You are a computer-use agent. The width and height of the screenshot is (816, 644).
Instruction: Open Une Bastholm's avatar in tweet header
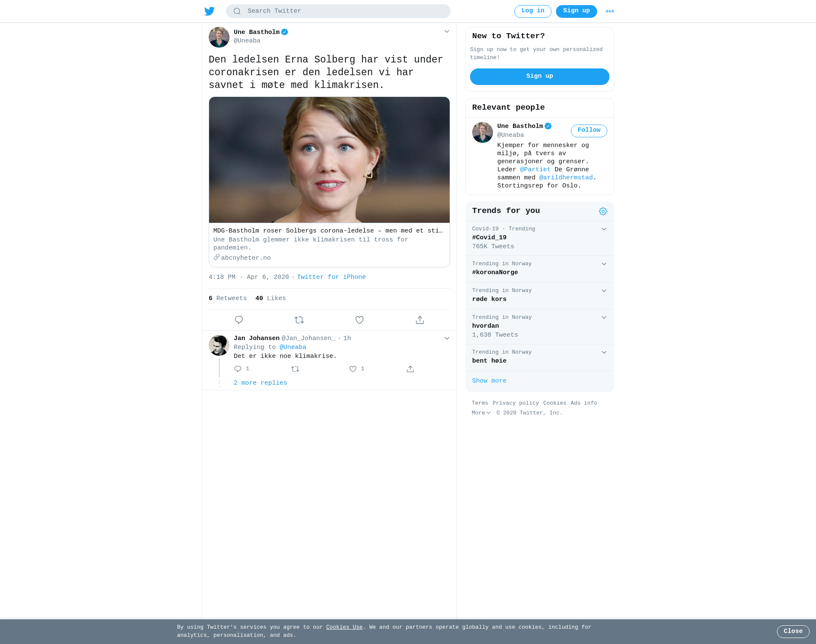coord(219,37)
